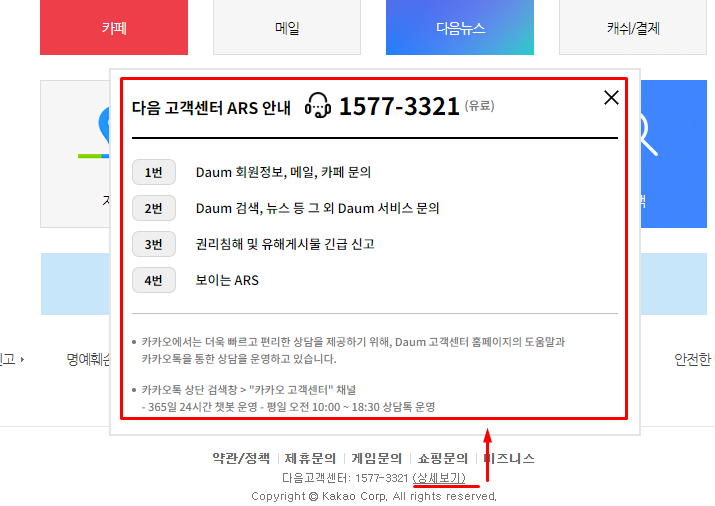
Task: Click the 안전한 link at right edge
Action: (692, 359)
